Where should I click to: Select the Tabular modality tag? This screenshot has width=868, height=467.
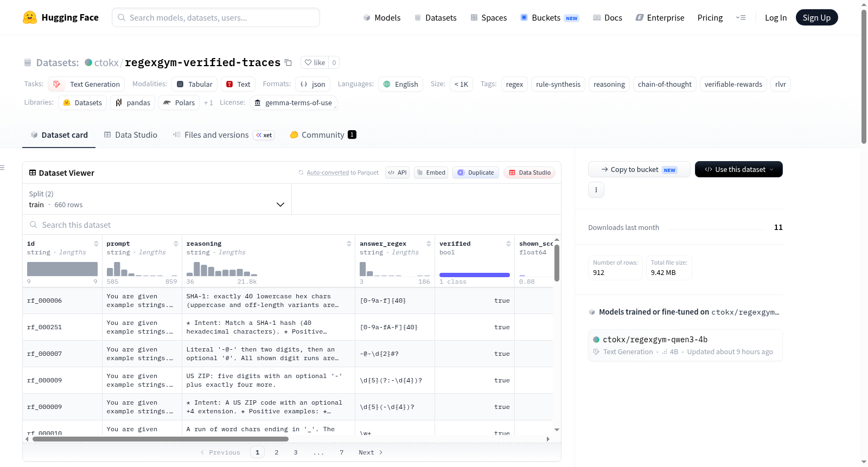click(x=195, y=84)
